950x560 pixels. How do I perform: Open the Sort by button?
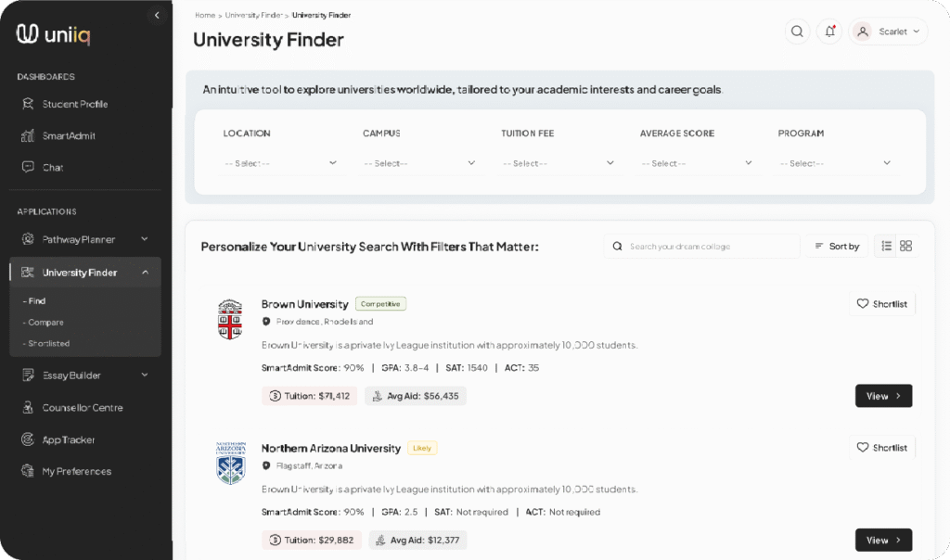point(837,246)
